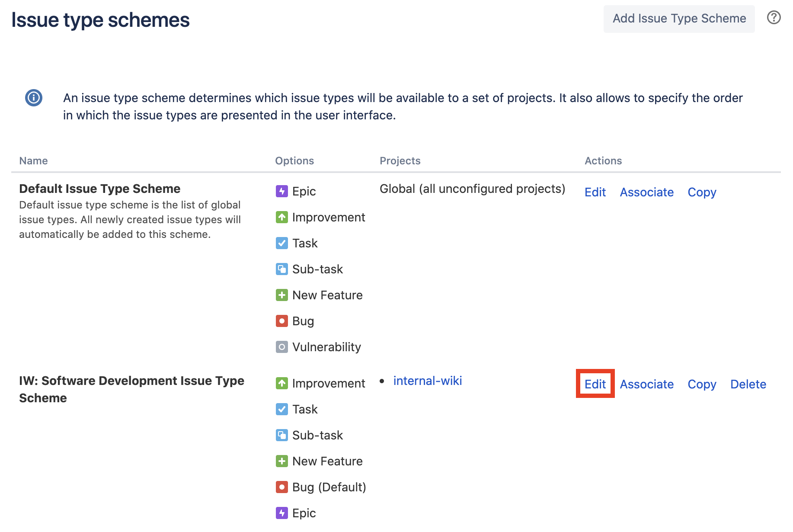Click the purple Epic icon in Default scheme
793x532 pixels.
click(x=282, y=191)
